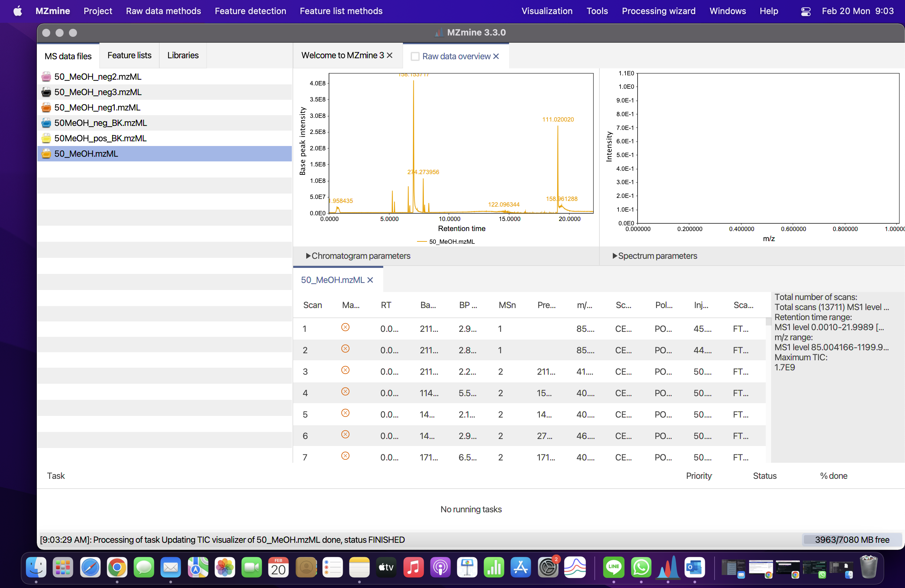Switch to the Feature lists tab
The width and height of the screenshot is (905, 588).
coord(129,56)
